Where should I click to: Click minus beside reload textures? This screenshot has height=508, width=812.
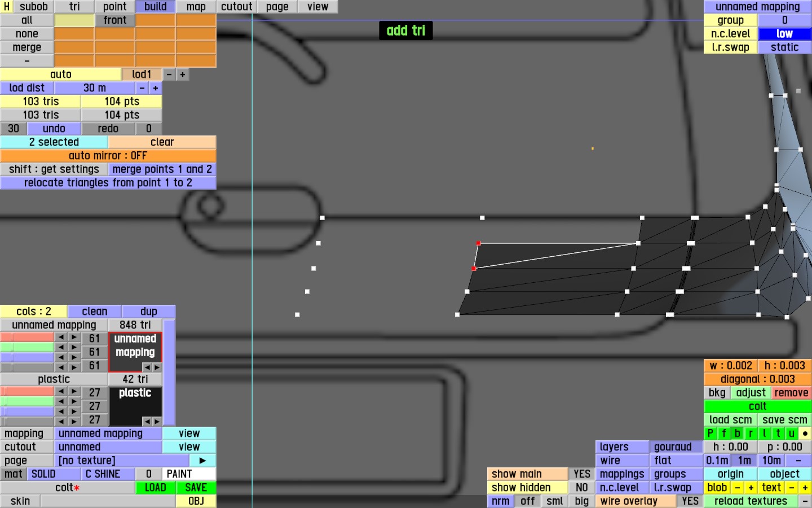[x=805, y=501]
